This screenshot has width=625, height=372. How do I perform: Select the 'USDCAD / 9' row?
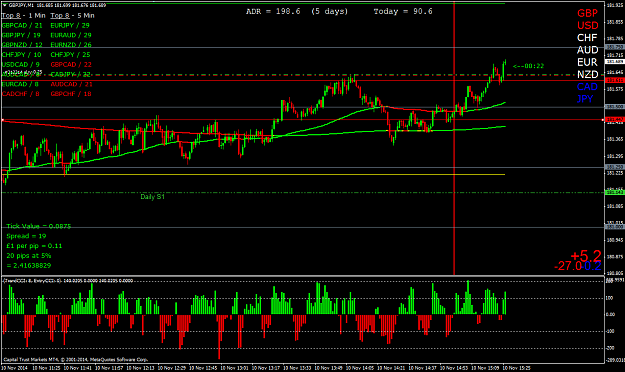[21, 65]
